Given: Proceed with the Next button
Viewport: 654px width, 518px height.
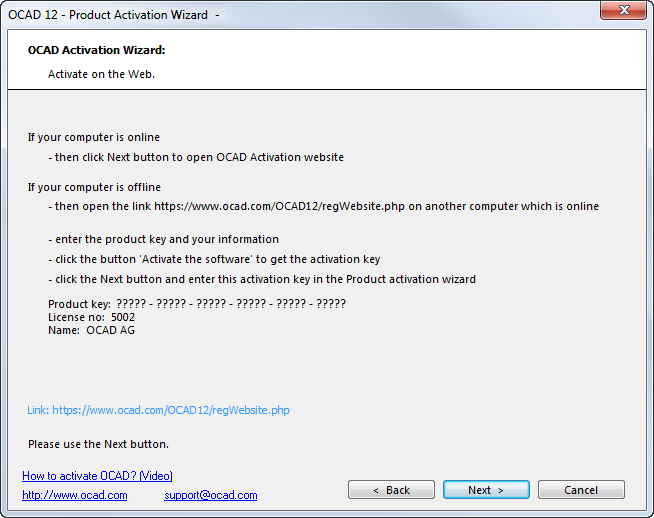Looking at the screenshot, I should click(486, 490).
